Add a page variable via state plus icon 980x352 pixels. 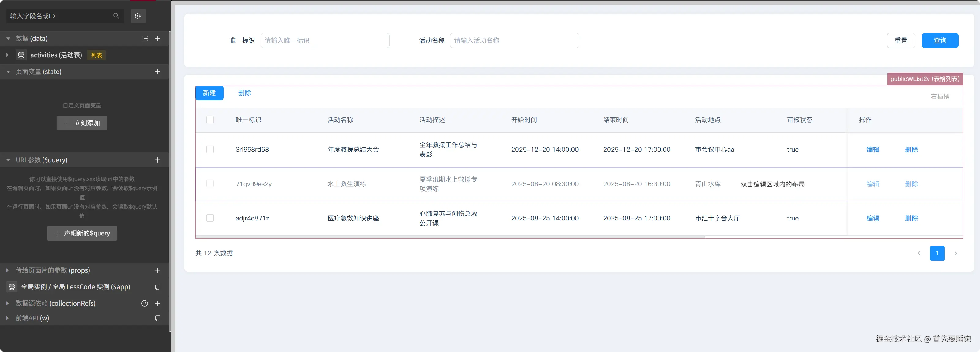pyautogui.click(x=157, y=72)
